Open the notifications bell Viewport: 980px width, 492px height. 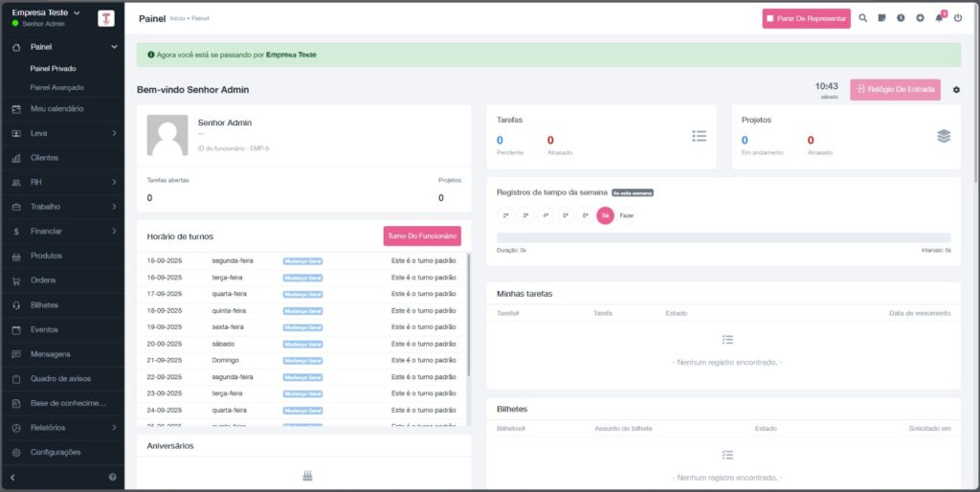(939, 18)
